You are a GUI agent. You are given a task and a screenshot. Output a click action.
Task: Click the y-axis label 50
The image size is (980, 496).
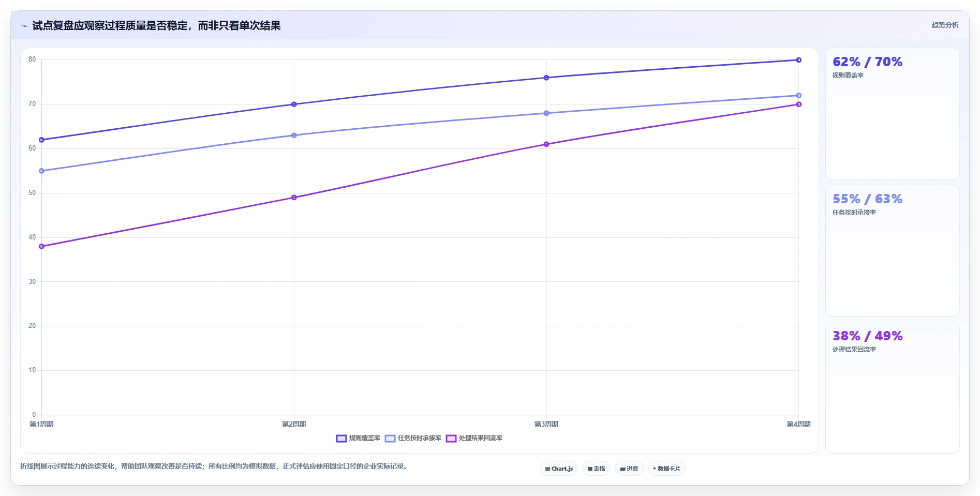click(32, 193)
